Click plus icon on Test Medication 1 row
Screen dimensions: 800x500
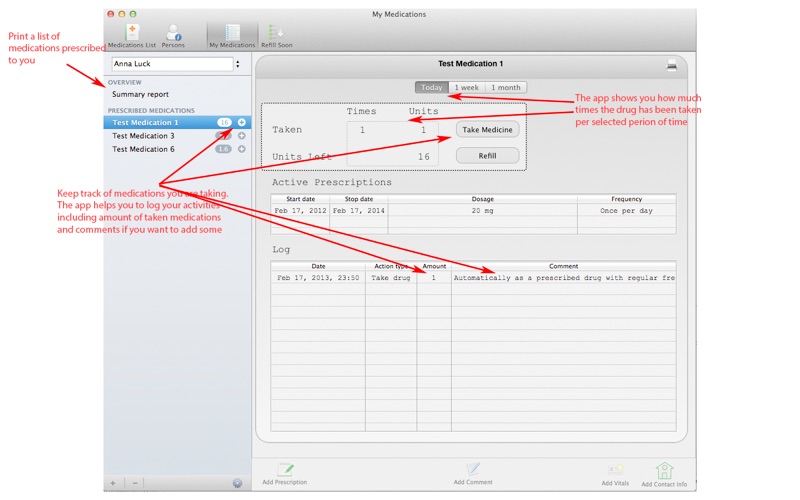point(242,122)
